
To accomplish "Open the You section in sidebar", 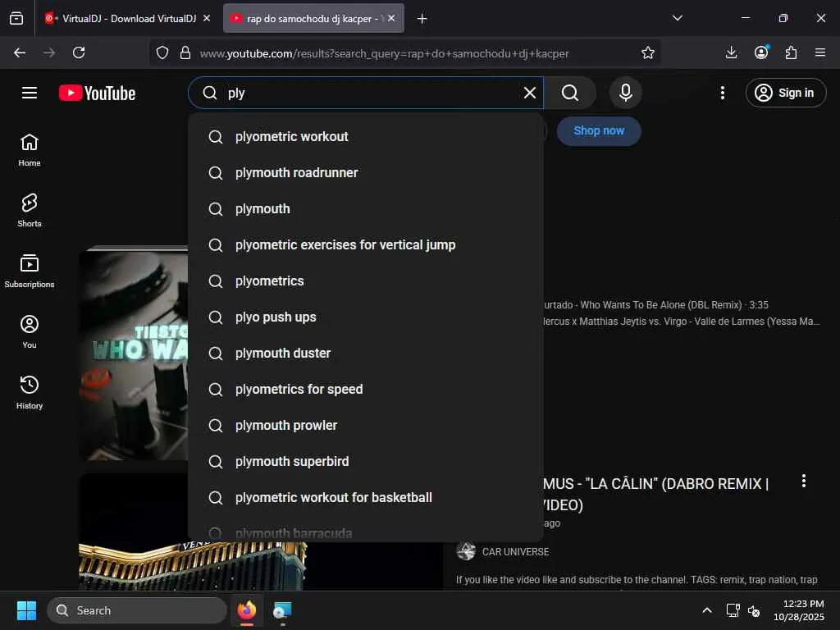I will point(30,331).
